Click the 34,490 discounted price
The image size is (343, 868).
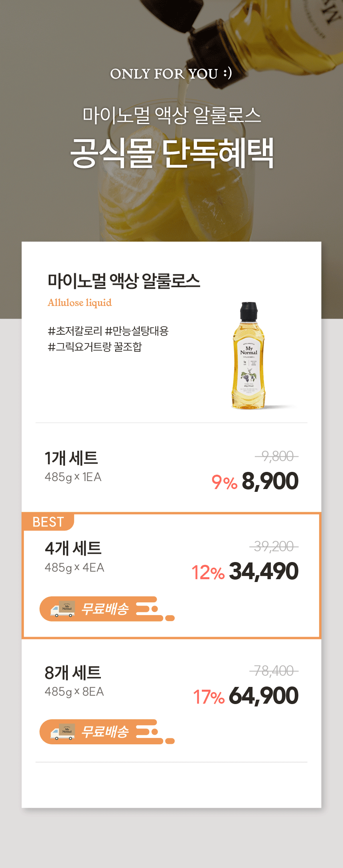click(x=264, y=571)
